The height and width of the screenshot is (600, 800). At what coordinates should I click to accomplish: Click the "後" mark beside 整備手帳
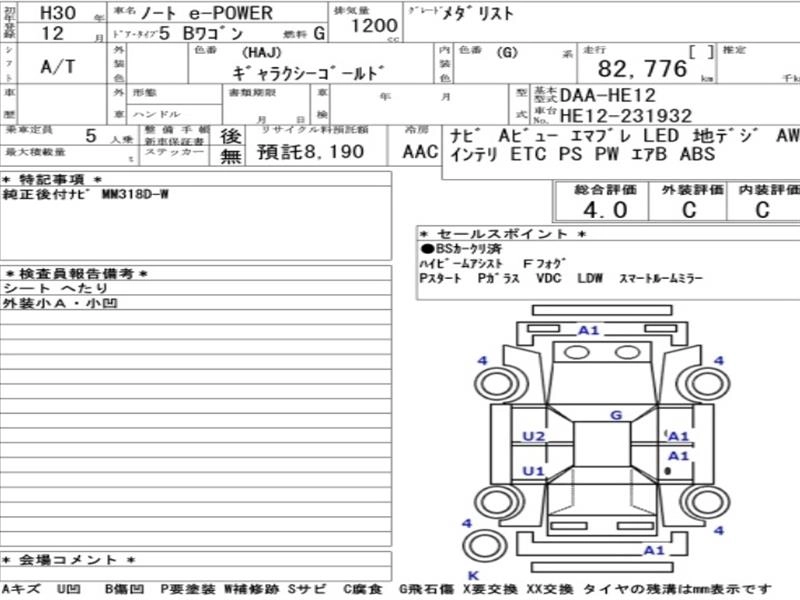pos(231,136)
